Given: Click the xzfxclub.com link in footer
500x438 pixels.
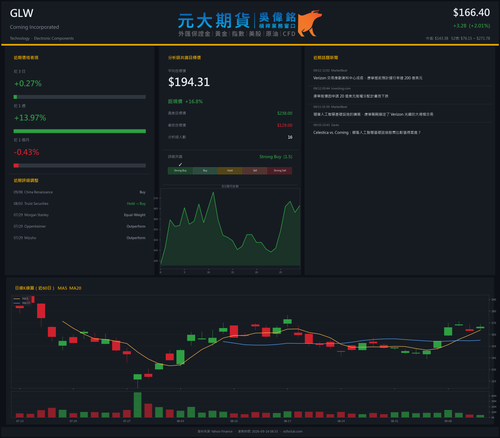Looking at the screenshot, I should coord(293,431).
